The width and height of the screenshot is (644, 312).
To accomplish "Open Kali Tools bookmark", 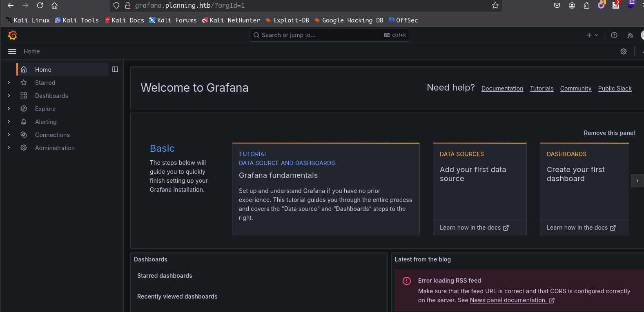I will [x=77, y=20].
